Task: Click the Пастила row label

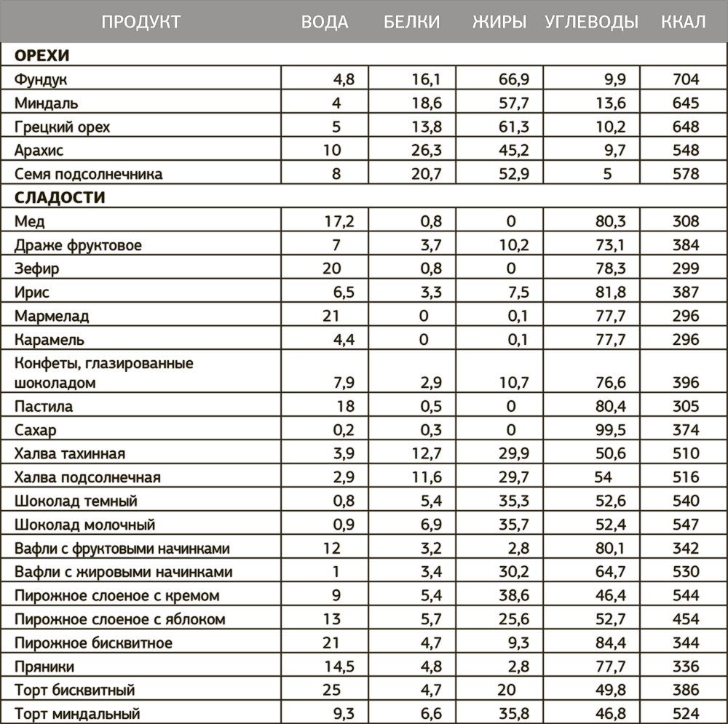Action: click(43, 407)
